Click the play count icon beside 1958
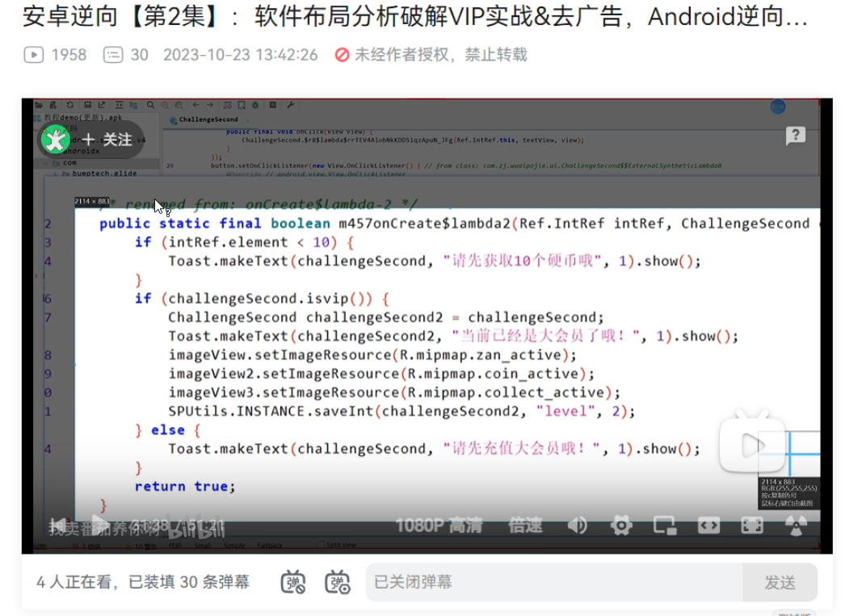The image size is (845, 616). click(33, 54)
